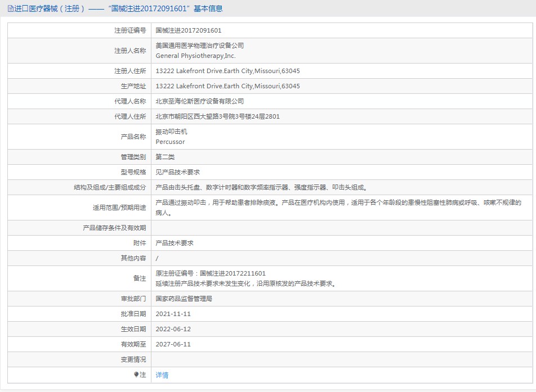
Task: Click the approval date 2021-11-11
Action: click(x=173, y=314)
